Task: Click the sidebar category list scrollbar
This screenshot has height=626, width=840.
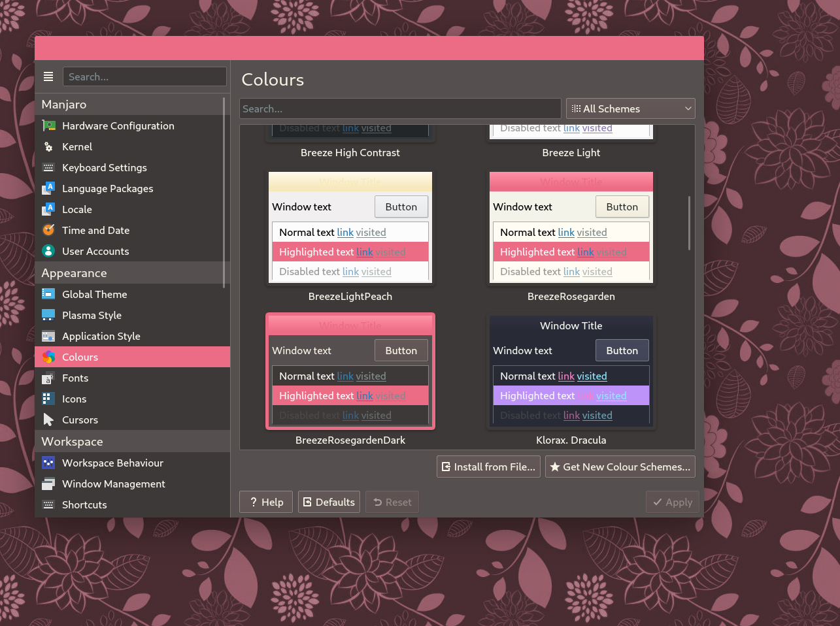Action: 224,193
